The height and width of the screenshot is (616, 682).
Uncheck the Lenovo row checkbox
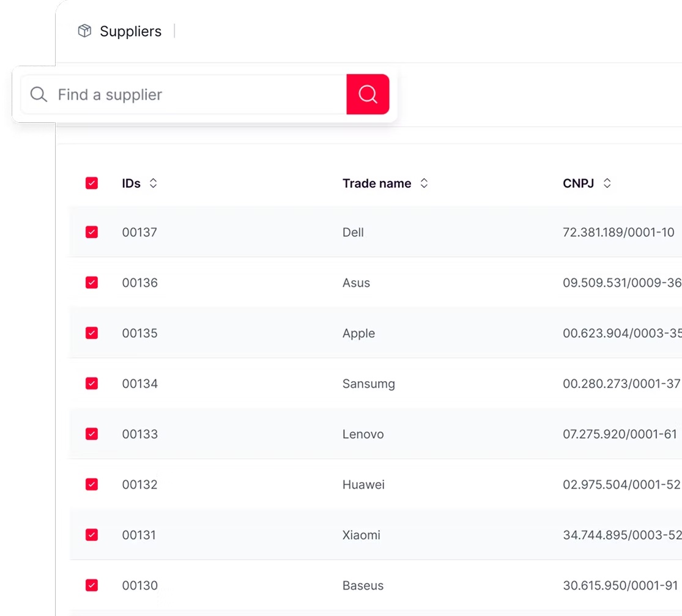tap(92, 434)
